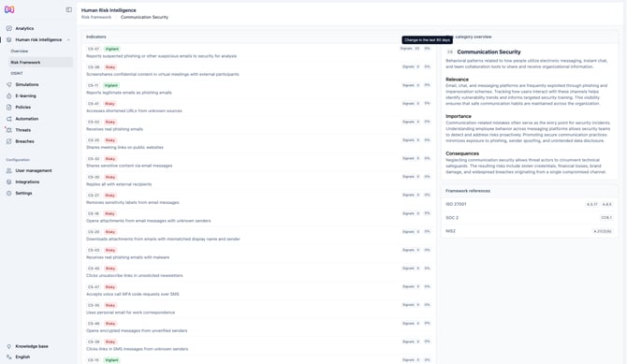
Task: Click the percent change on Receives real phishing emails row
Action: point(427,122)
